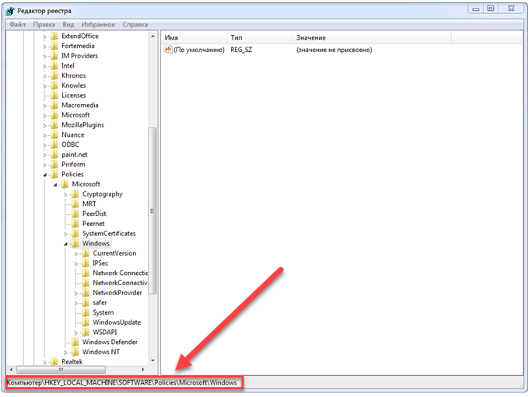This screenshot has height=397, width=532.
Task: Select the Realtek folder icon
Action: 54,362
